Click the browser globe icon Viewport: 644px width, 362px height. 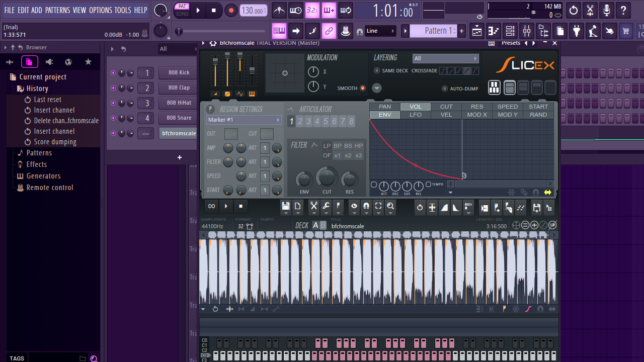(68, 62)
